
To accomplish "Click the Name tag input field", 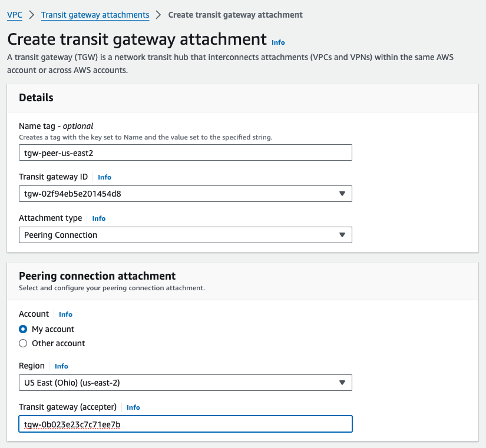I will [x=186, y=152].
